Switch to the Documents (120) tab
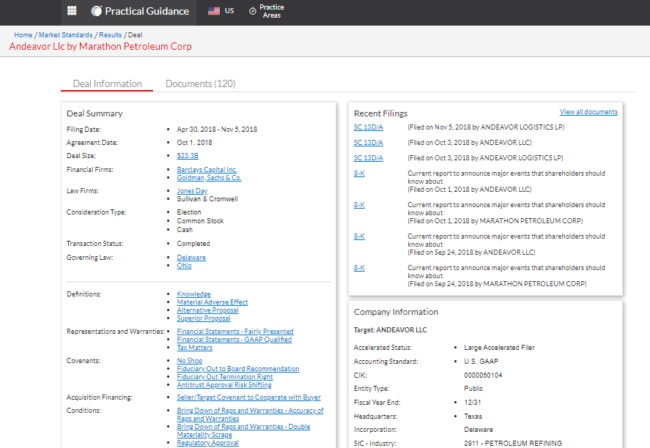Viewport: 650px width, 448px height. pyautogui.click(x=200, y=84)
